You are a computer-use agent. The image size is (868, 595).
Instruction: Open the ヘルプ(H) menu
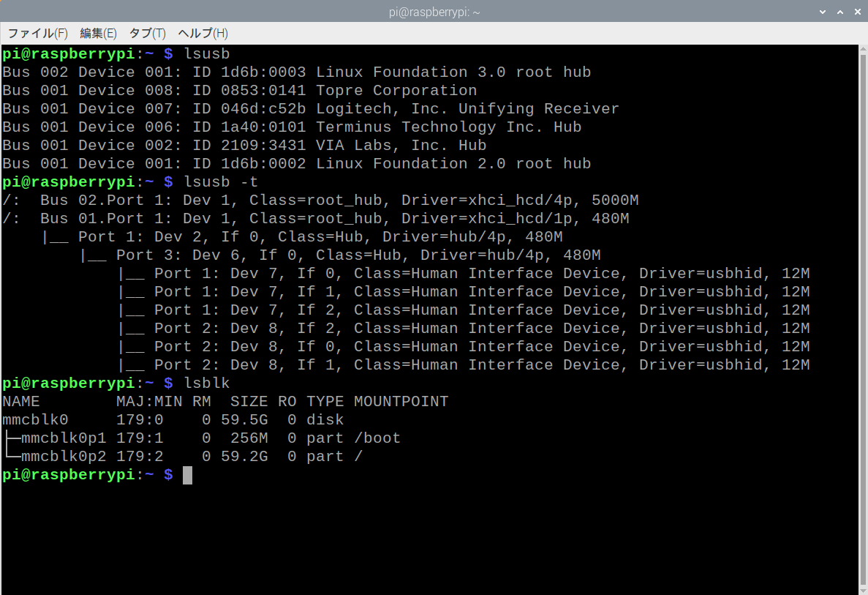pos(203,33)
